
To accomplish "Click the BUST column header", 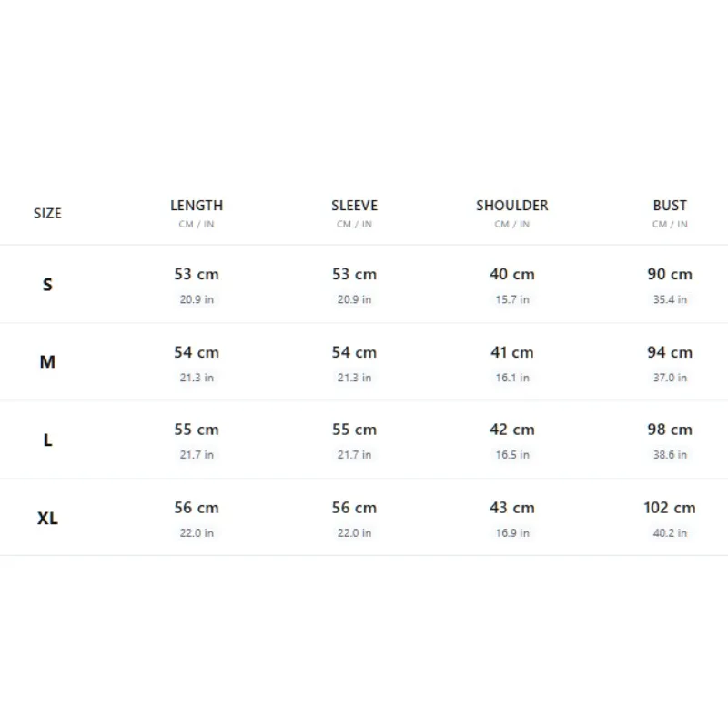I will click(x=670, y=206).
